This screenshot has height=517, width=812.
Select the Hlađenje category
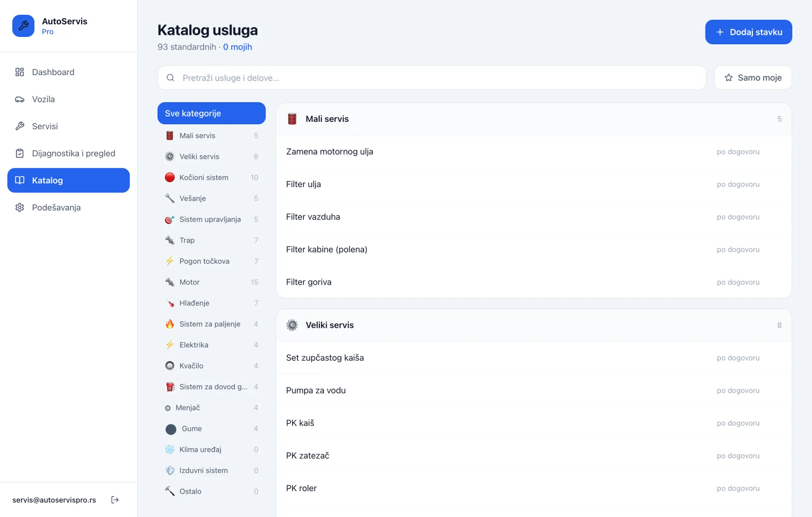coord(212,303)
